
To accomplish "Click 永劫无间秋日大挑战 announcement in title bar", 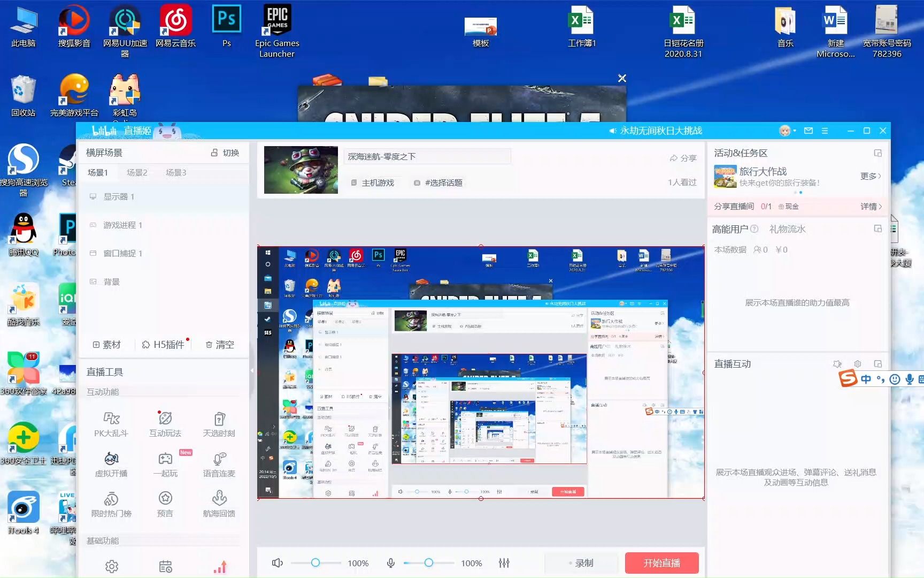I will (x=656, y=131).
